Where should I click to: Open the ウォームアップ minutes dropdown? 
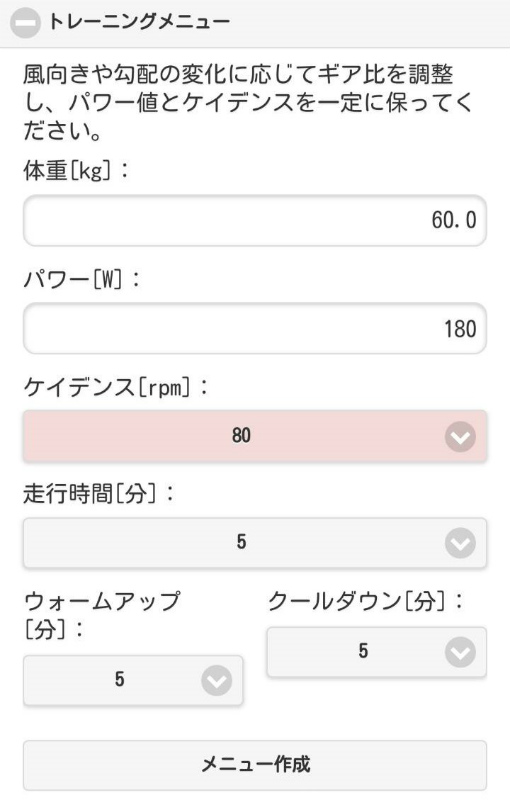pos(133,680)
